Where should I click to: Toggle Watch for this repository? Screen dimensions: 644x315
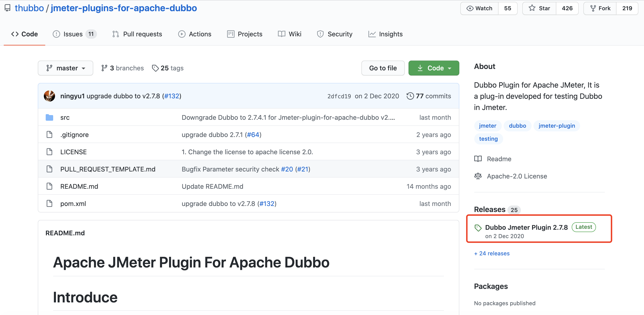click(x=479, y=8)
